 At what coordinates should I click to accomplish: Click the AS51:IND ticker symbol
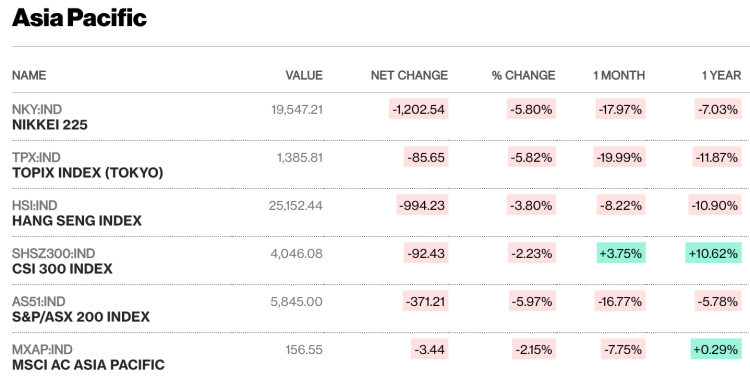[x=38, y=301]
